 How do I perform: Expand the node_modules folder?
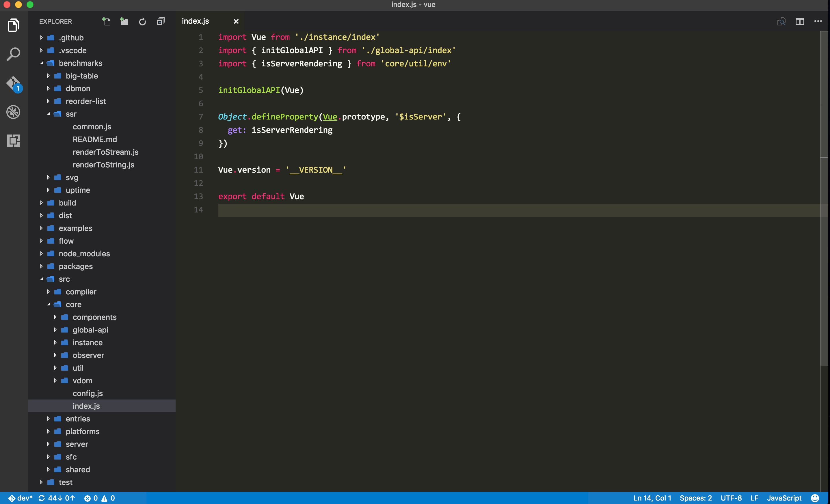click(101, 253)
